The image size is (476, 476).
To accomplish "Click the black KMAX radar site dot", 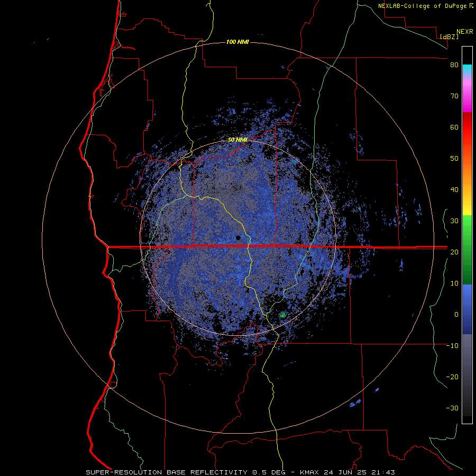I will [238, 237].
